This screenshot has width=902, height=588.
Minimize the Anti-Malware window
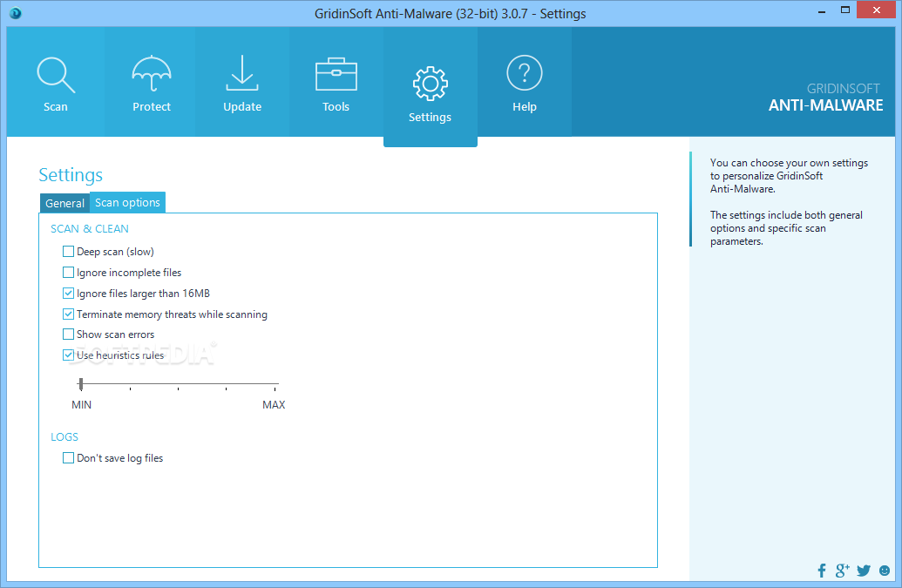pos(822,10)
